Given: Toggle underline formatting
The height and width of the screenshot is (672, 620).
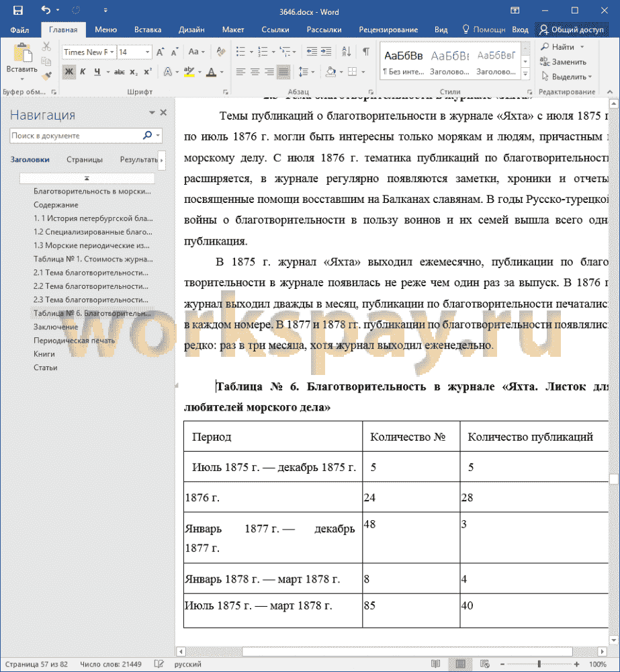Looking at the screenshot, I should pyautogui.click(x=97, y=72).
